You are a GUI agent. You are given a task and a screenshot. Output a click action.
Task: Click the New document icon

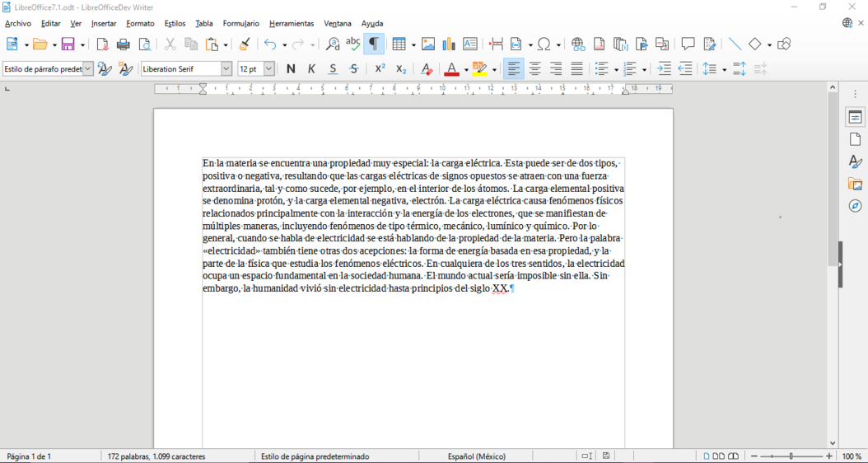tap(12, 44)
